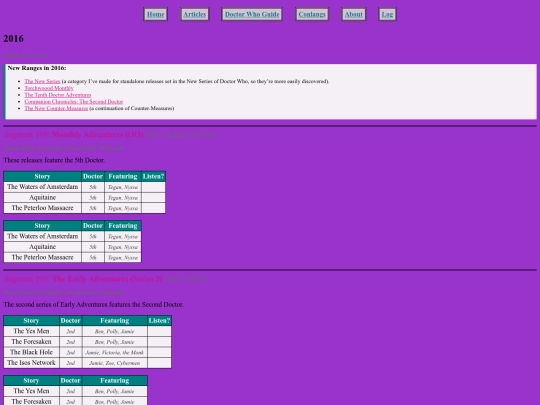540x405 pixels.
Task: Click The Yes Men in the Listen? table
Action: tap(31, 331)
